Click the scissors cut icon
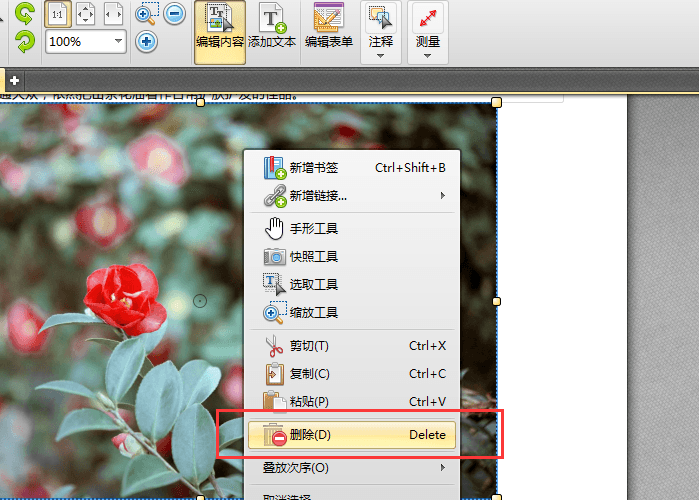 point(275,346)
